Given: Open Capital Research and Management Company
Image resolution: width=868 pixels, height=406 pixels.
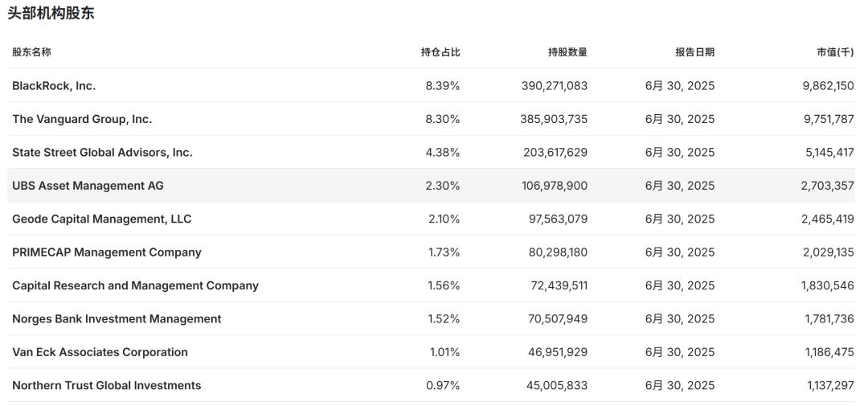Looking at the screenshot, I should (x=135, y=286).
